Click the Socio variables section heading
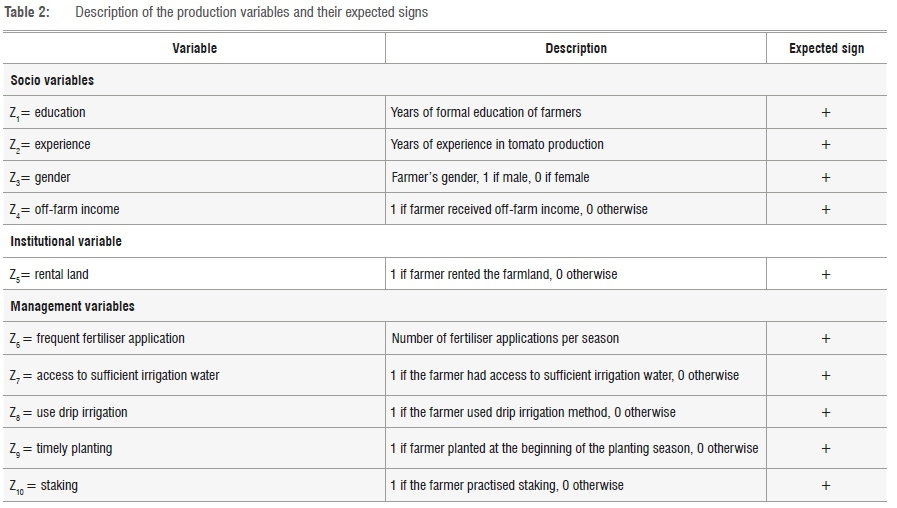 pos(52,80)
